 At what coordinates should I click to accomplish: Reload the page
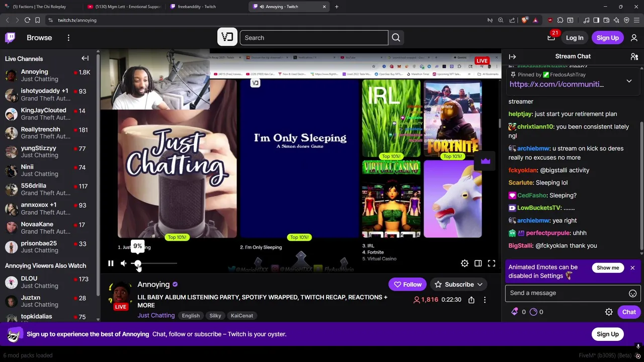click(27, 20)
